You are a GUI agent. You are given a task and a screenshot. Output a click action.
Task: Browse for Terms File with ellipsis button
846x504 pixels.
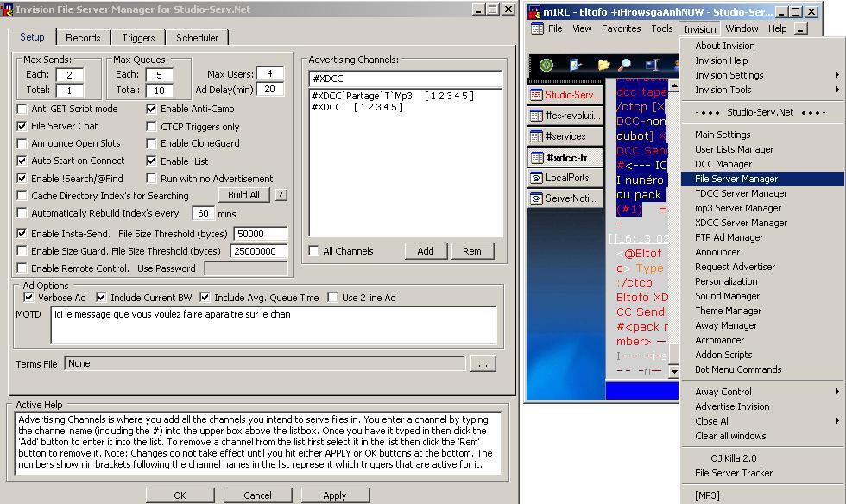click(x=483, y=363)
